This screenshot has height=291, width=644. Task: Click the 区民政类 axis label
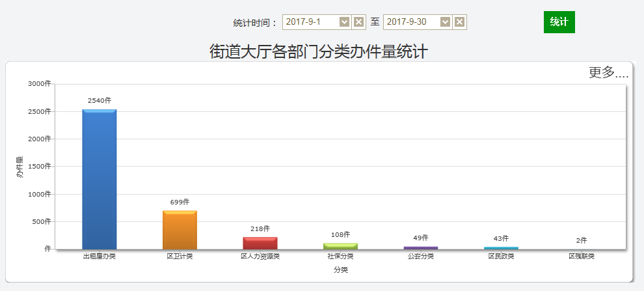pos(501,256)
